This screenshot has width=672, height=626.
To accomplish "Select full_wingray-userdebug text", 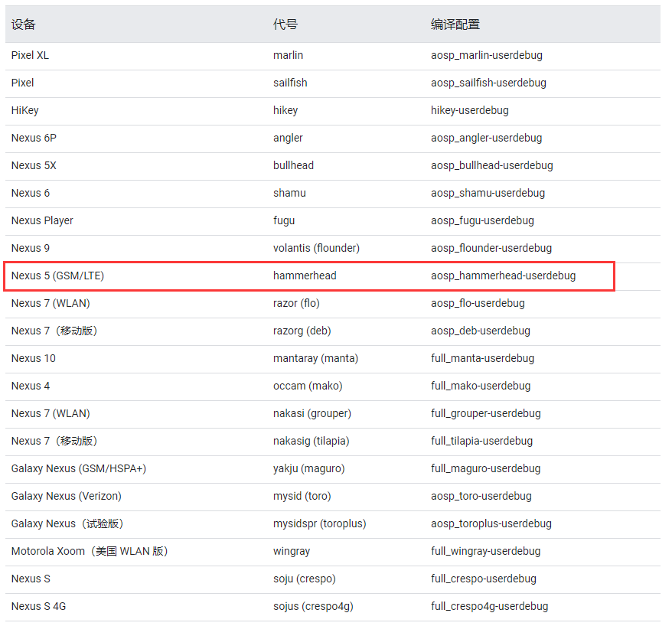I will [485, 551].
